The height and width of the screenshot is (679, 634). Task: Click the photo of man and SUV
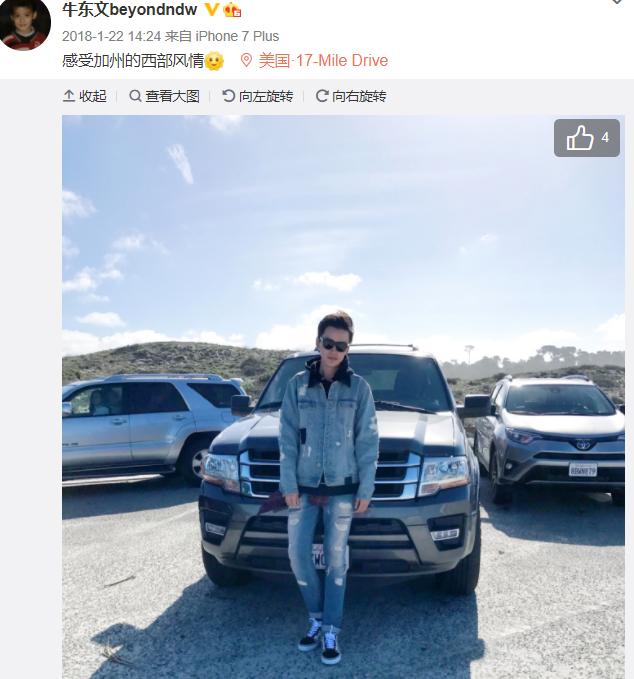tap(343, 397)
